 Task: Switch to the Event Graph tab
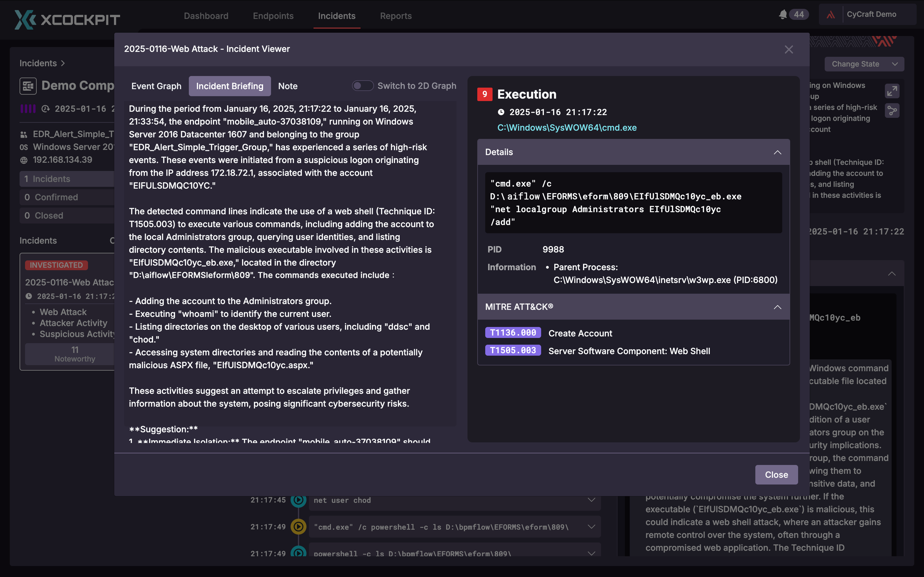[x=156, y=86]
